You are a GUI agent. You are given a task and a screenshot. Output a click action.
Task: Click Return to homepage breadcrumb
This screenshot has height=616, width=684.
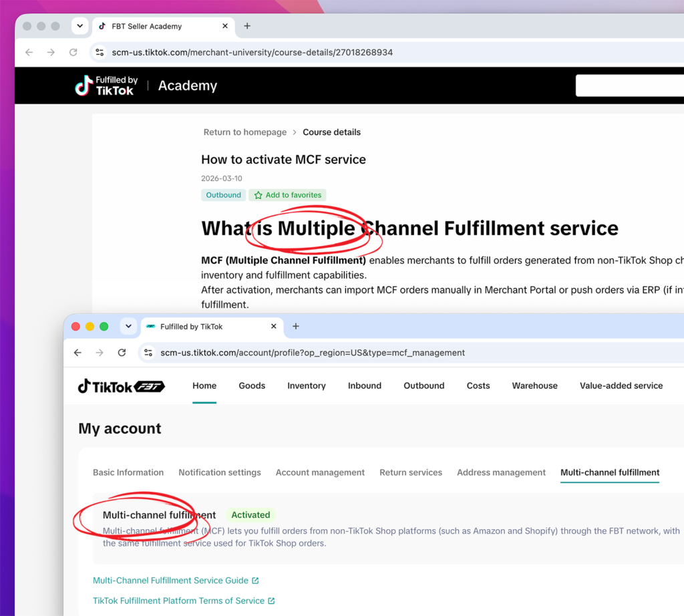pyautogui.click(x=245, y=132)
